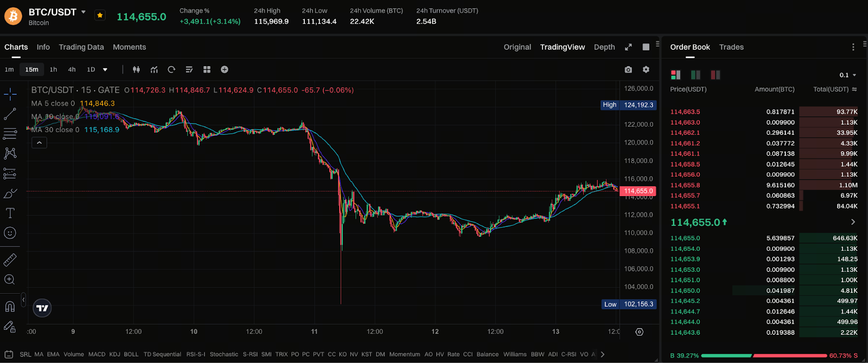Switch chart to Original mode
The height and width of the screenshot is (363, 868).
click(x=518, y=47)
